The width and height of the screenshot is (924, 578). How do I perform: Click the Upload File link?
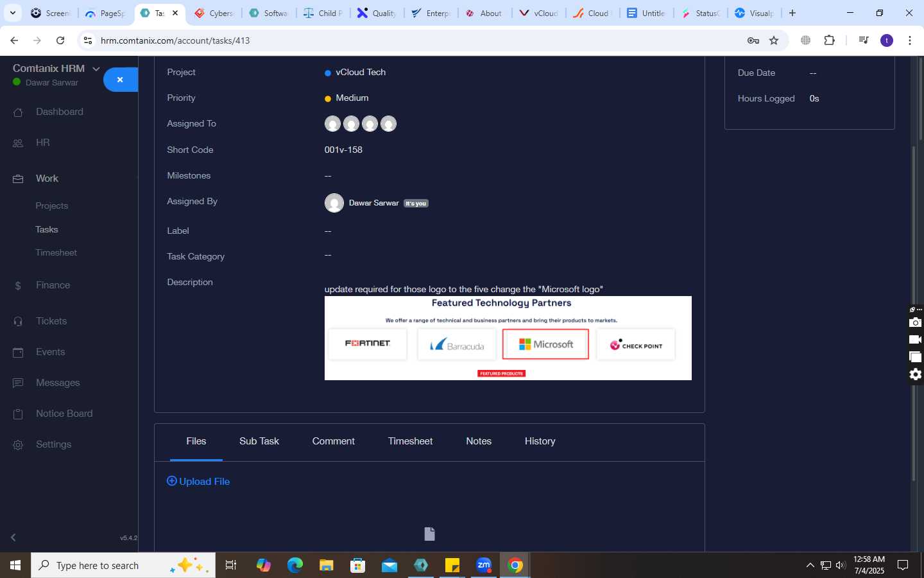coord(198,481)
